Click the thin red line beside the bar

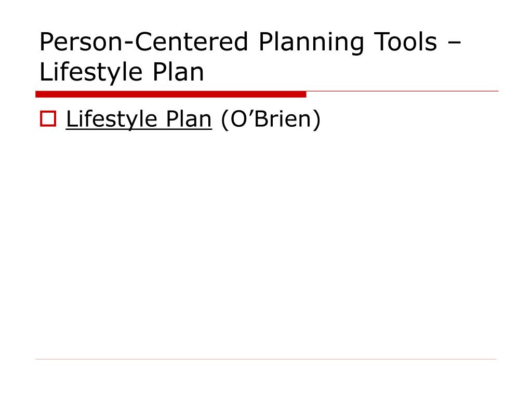pos(403,91)
